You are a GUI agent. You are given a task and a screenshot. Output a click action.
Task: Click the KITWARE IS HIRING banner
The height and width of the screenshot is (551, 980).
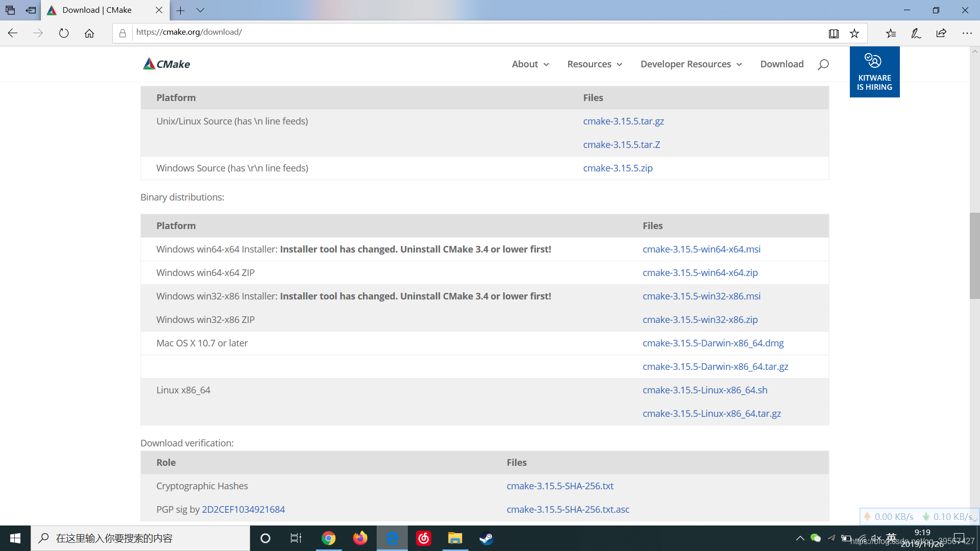874,71
